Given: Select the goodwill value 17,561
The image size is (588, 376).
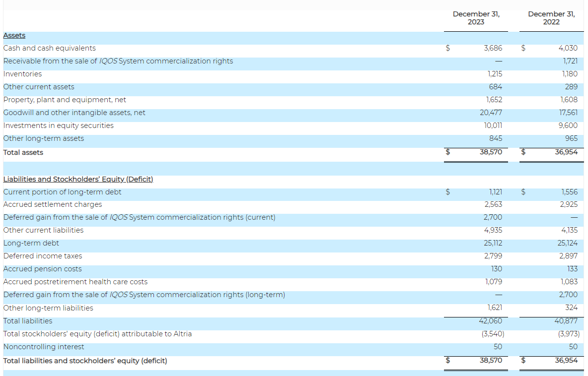Looking at the screenshot, I should (569, 113).
